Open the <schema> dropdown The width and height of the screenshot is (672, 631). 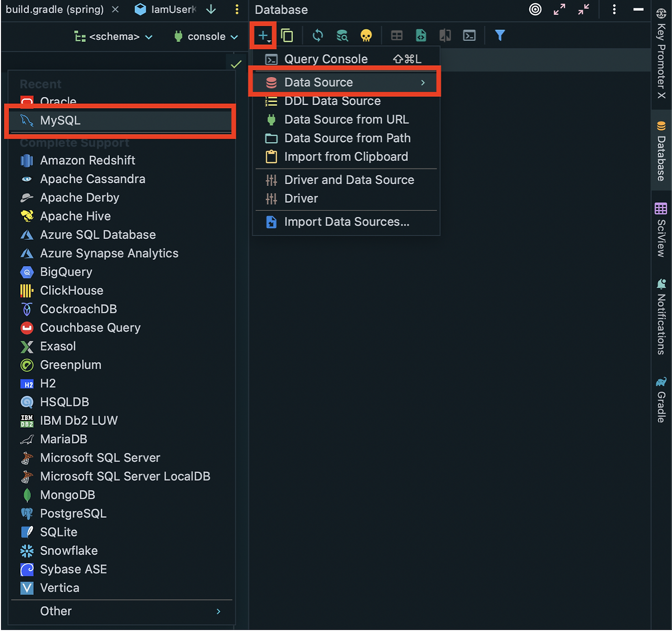[x=114, y=37]
